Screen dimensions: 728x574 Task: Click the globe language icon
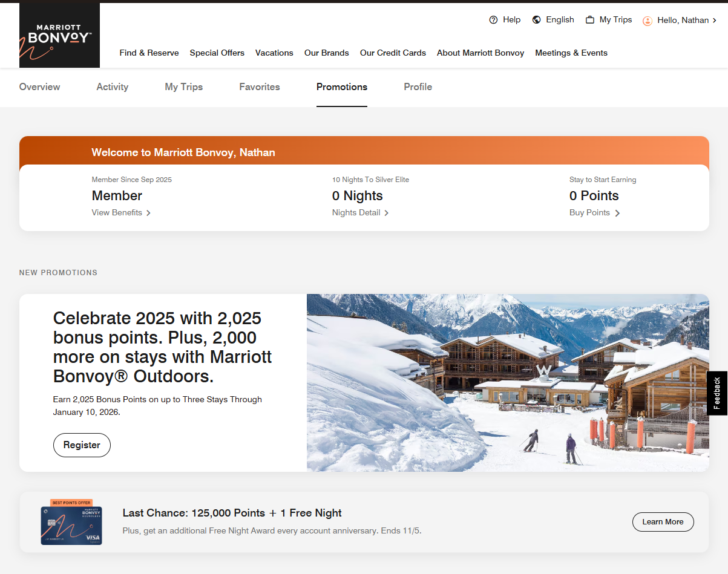[x=536, y=20]
